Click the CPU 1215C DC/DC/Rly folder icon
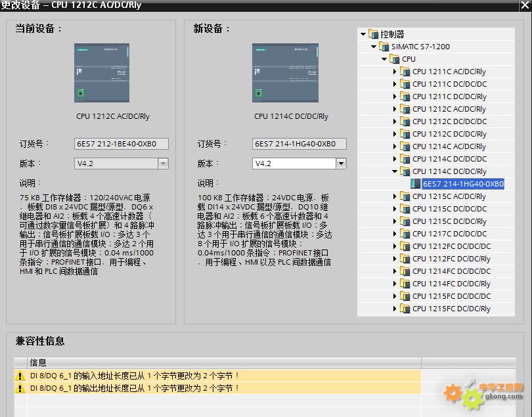The image size is (532, 417). [x=405, y=221]
